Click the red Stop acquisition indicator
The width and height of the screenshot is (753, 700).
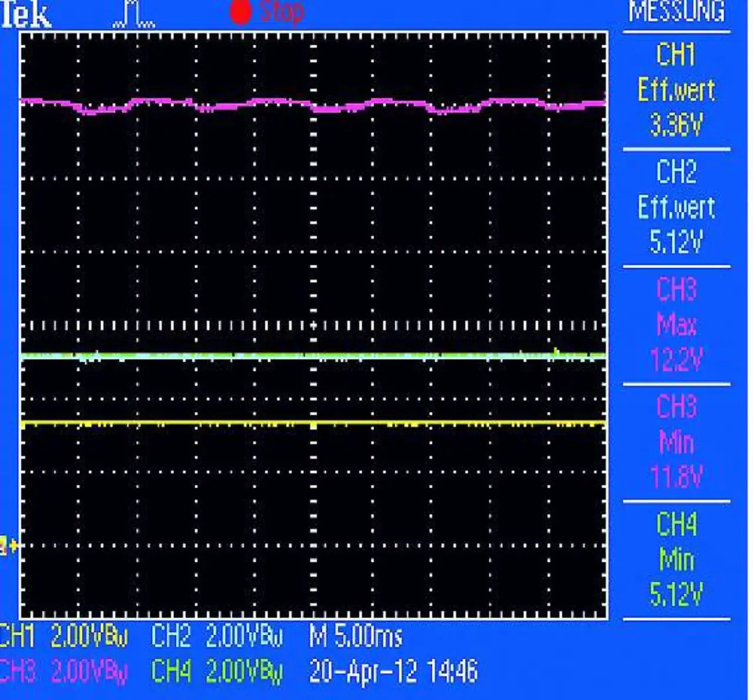click(x=267, y=12)
